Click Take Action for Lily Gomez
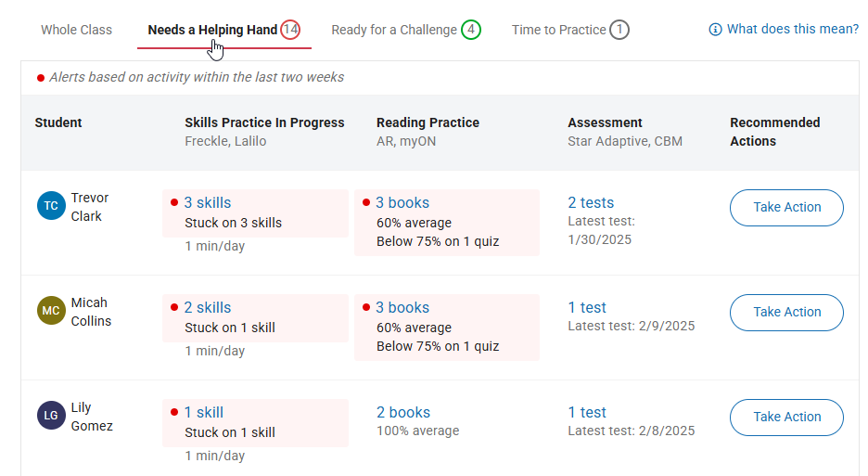The image size is (868, 476). (x=786, y=418)
